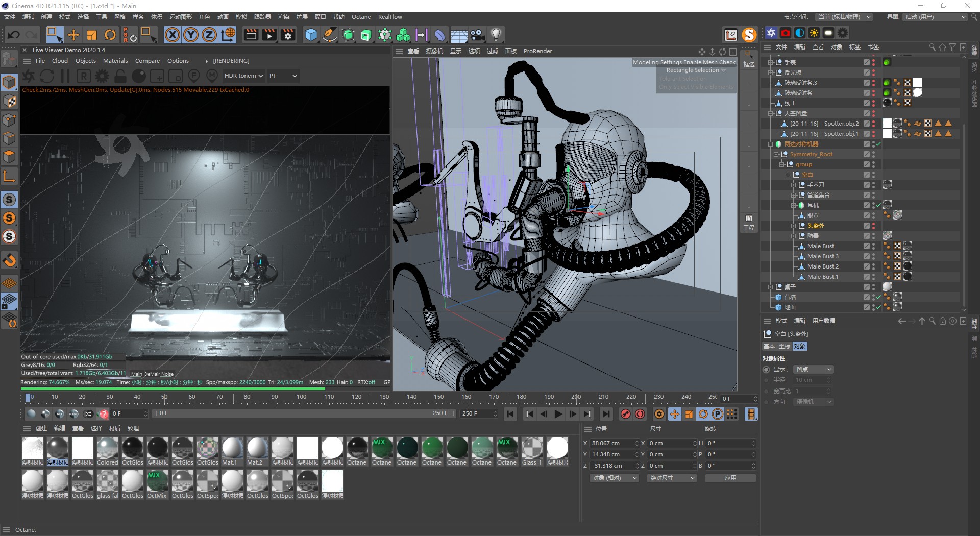
Task: Toggle Y axis lock
Action: [191, 35]
